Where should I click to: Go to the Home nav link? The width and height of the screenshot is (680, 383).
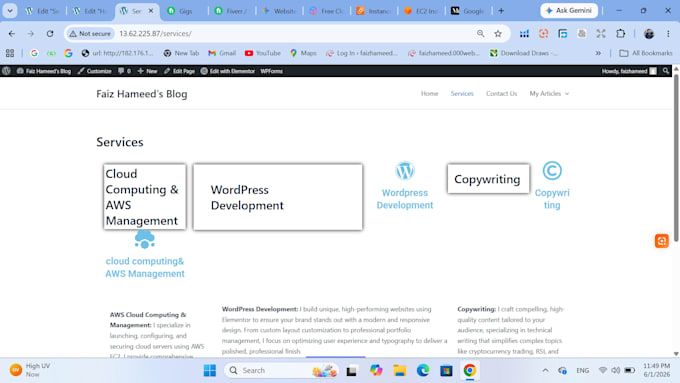(429, 94)
